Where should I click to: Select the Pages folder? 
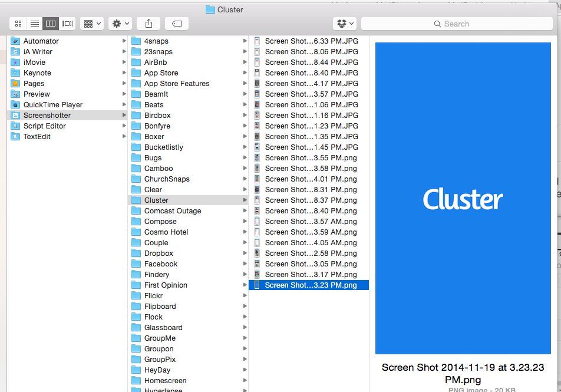[x=67, y=84]
